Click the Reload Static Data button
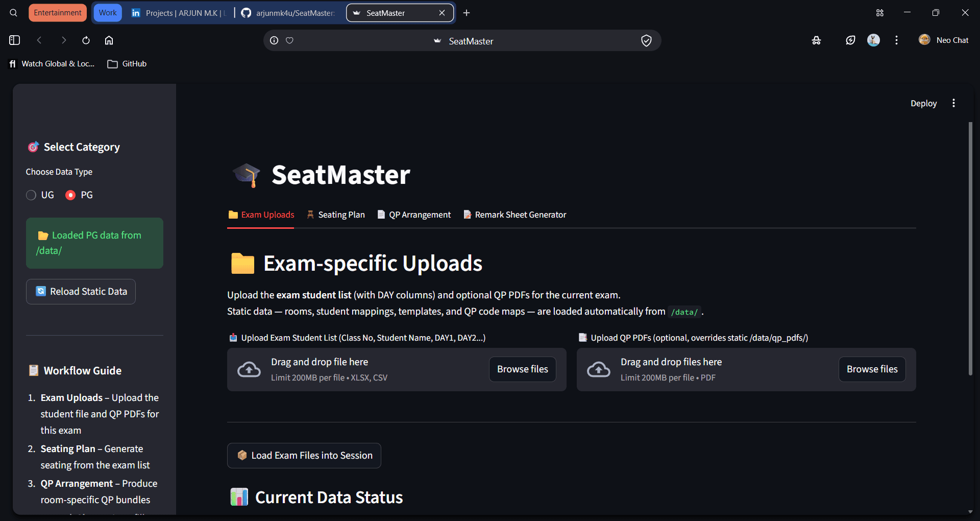This screenshot has height=521, width=980. coord(81,292)
